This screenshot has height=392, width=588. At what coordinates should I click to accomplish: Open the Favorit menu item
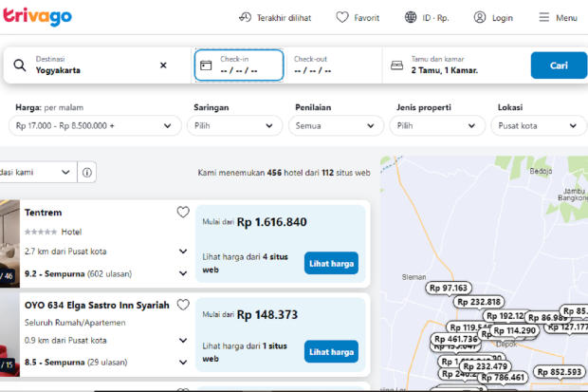coord(366,18)
